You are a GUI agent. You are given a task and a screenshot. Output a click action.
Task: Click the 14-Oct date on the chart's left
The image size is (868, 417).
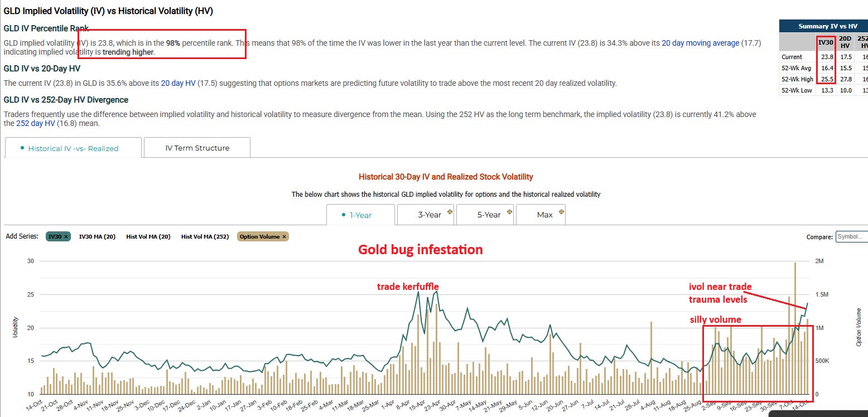34,406
